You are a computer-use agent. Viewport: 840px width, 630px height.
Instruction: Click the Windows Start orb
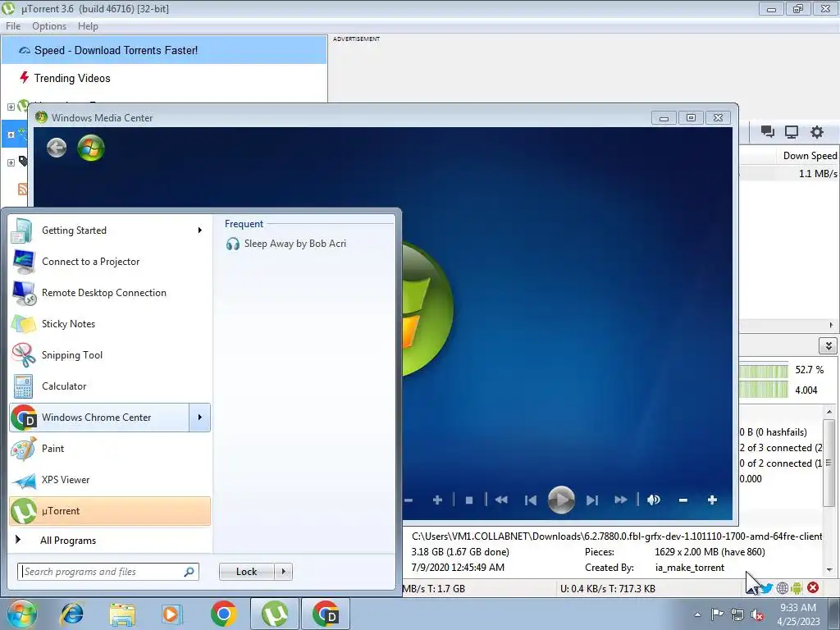[21, 614]
